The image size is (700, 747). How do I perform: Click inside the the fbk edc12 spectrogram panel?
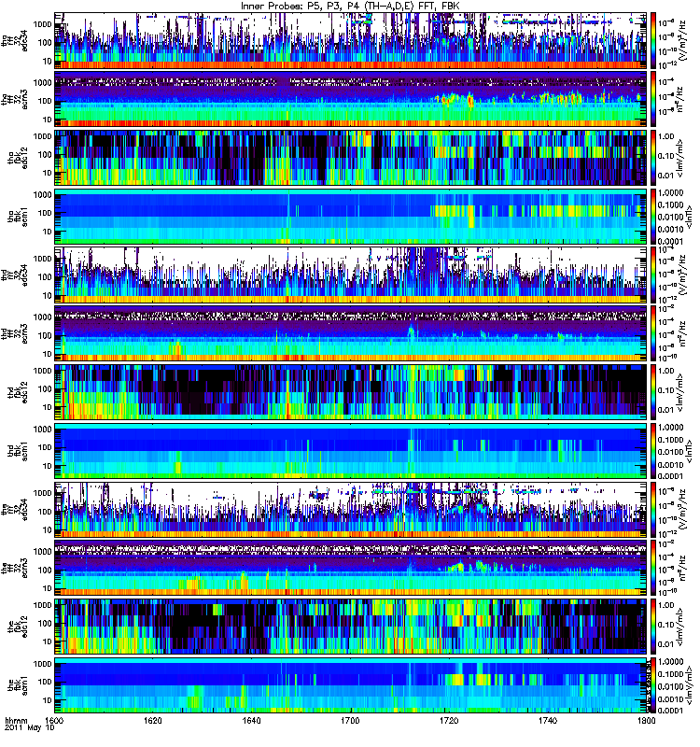pyautogui.click(x=351, y=627)
